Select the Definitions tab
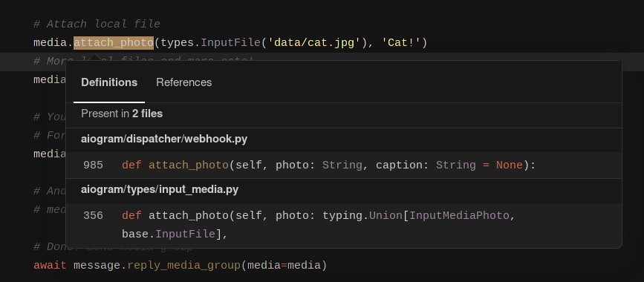The width and height of the screenshot is (644, 282). point(109,82)
